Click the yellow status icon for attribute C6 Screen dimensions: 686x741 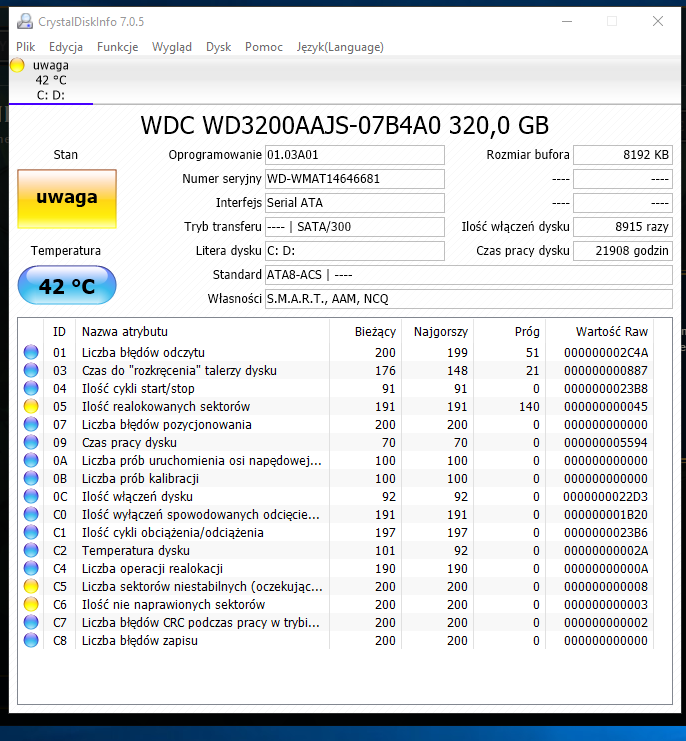click(31, 604)
